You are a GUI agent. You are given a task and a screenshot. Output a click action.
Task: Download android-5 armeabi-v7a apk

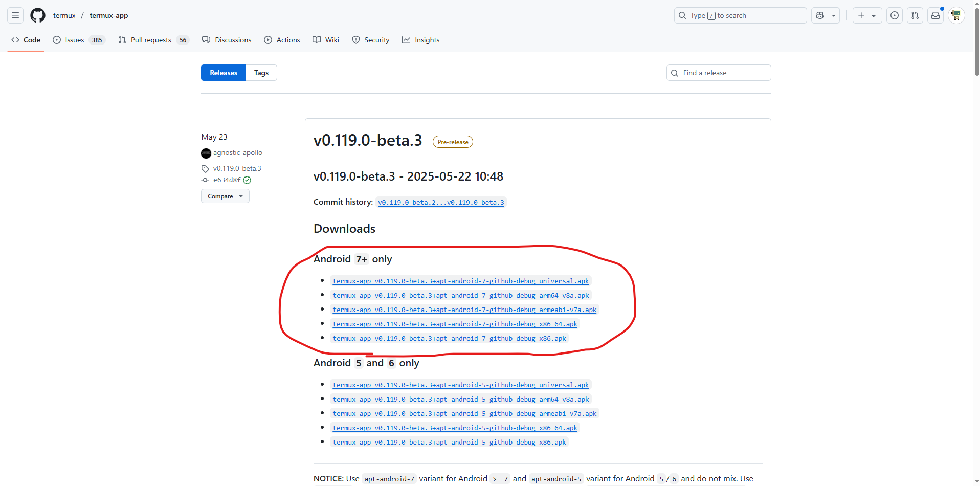tap(464, 414)
